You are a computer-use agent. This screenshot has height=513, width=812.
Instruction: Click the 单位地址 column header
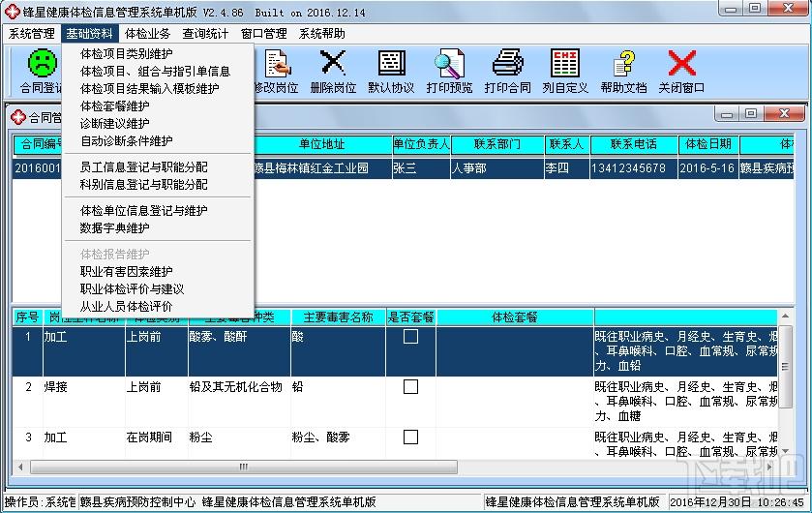[x=322, y=144]
